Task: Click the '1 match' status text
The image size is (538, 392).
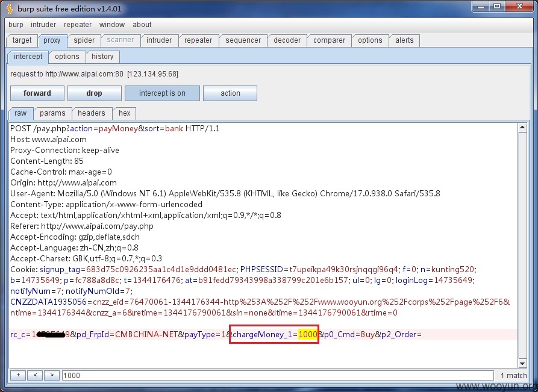Action: tap(514, 376)
